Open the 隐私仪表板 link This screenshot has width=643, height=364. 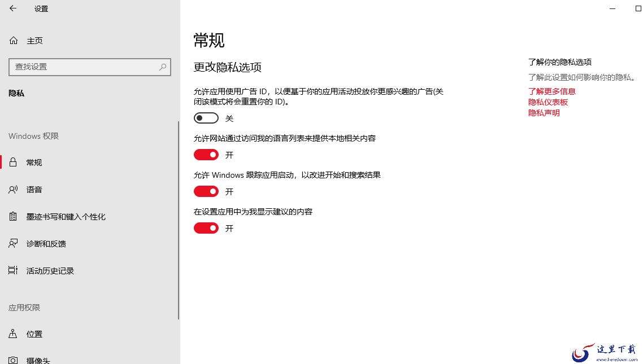[548, 102]
